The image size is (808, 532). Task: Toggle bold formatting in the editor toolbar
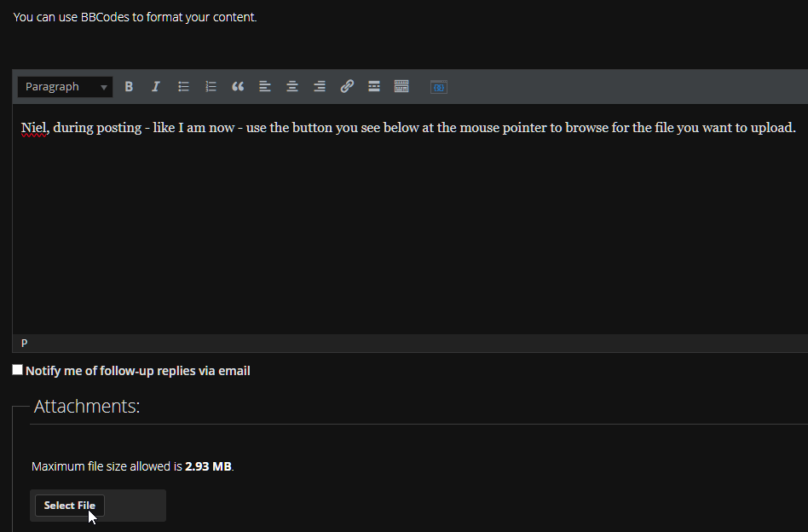click(129, 87)
